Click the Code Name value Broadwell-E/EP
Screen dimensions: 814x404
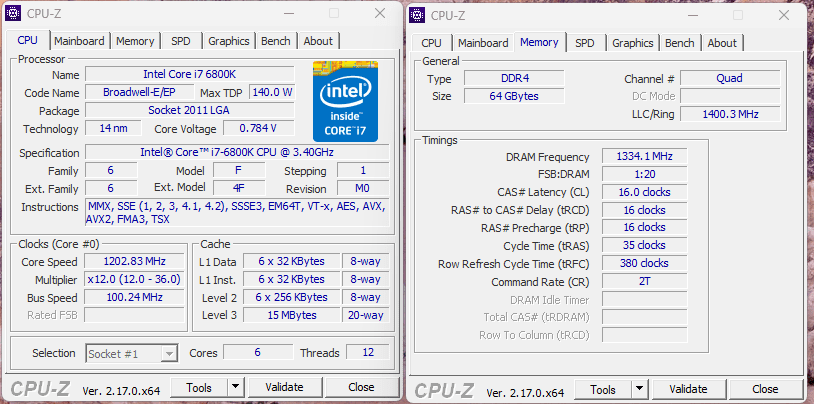(x=141, y=92)
